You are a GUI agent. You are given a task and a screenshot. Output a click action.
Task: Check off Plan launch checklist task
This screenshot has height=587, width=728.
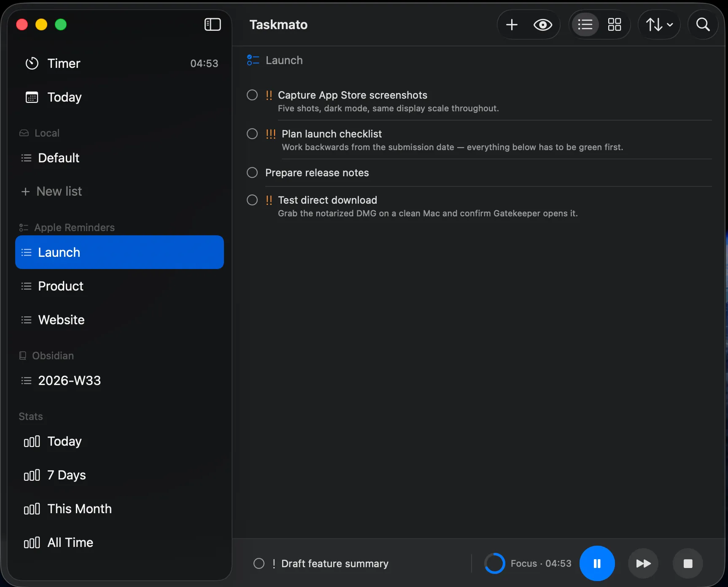(252, 134)
